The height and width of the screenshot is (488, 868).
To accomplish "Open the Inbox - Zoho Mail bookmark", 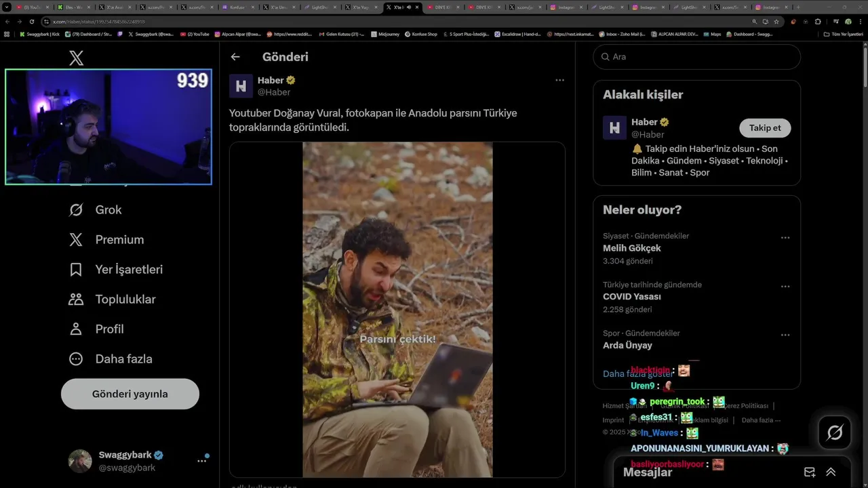I will 622,34.
